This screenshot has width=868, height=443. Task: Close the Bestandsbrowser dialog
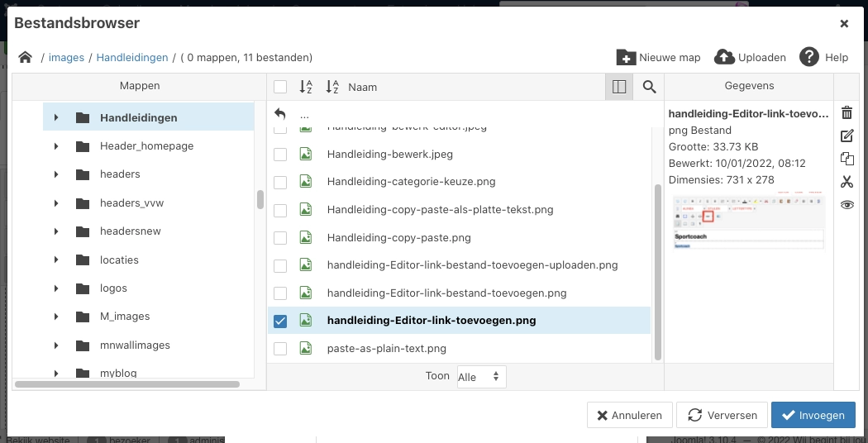pyautogui.click(x=844, y=23)
